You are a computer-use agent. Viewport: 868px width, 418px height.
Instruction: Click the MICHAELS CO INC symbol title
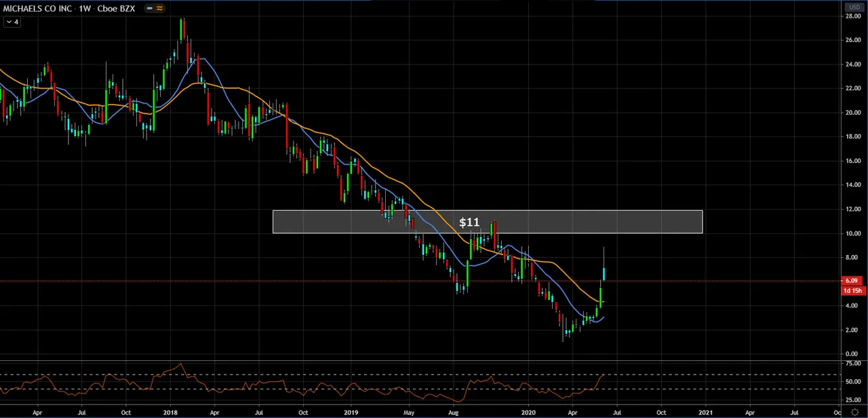(x=36, y=8)
